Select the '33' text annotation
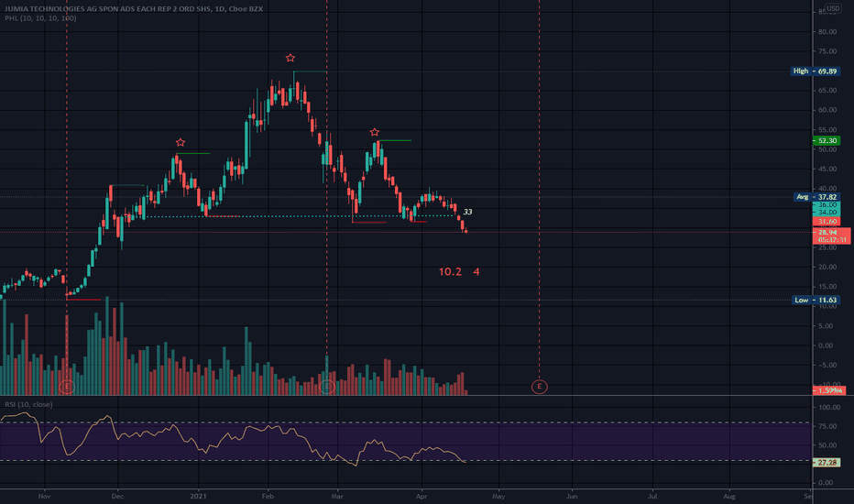 click(467, 212)
